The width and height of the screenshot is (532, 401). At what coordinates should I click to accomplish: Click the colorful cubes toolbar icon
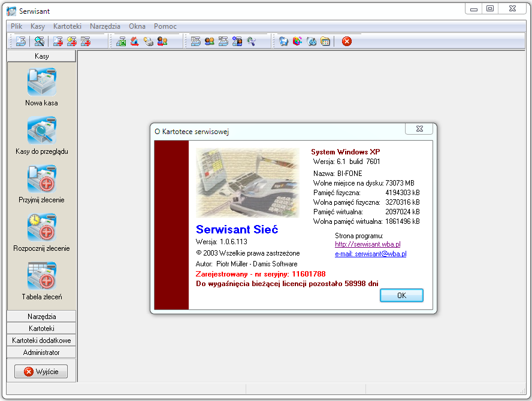coord(298,41)
